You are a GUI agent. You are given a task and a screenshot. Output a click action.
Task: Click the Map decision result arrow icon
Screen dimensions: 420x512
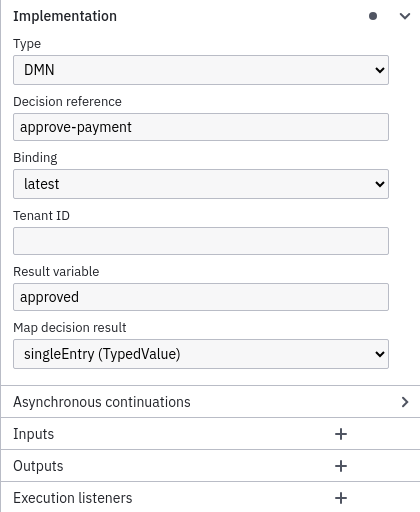[380, 354]
